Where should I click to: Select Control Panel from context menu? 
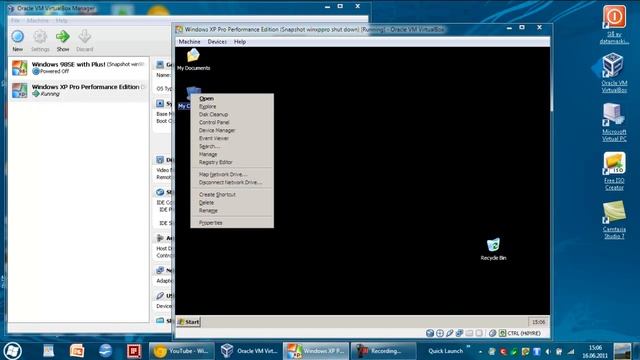[232, 122]
